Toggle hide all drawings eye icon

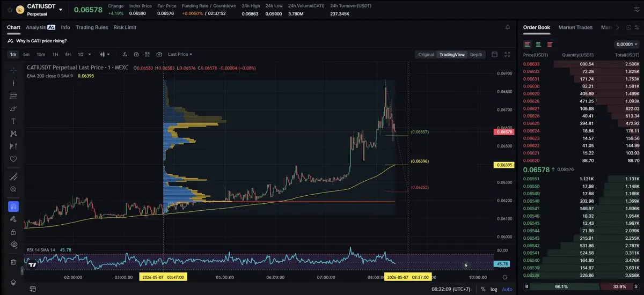coord(13,245)
